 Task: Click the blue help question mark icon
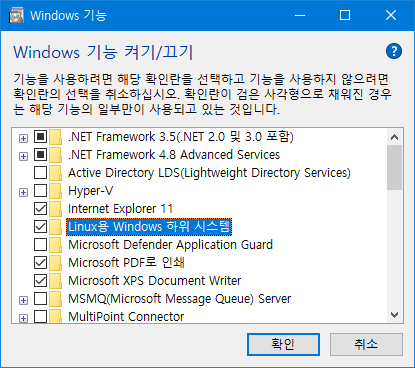point(394,51)
